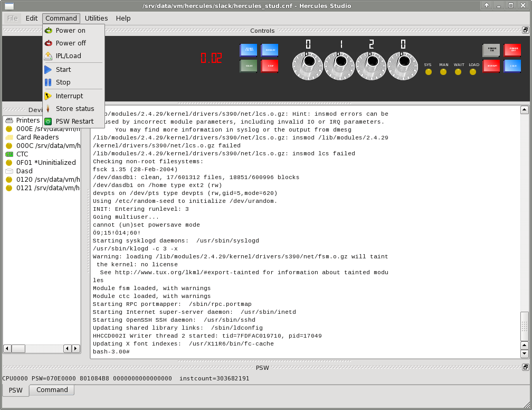This screenshot has height=410, width=532.
Task: Click the green PSW Restart icon in menu
Action: tap(48, 122)
